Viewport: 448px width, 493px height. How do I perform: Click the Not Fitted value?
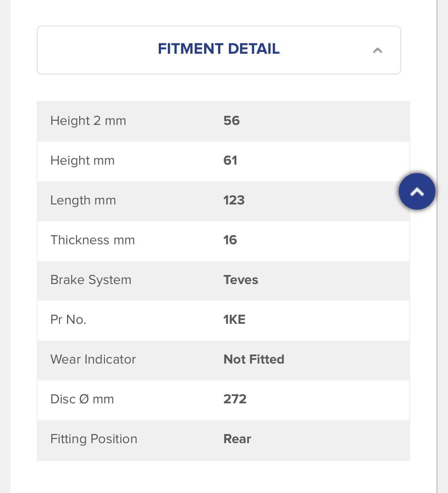coord(254,359)
